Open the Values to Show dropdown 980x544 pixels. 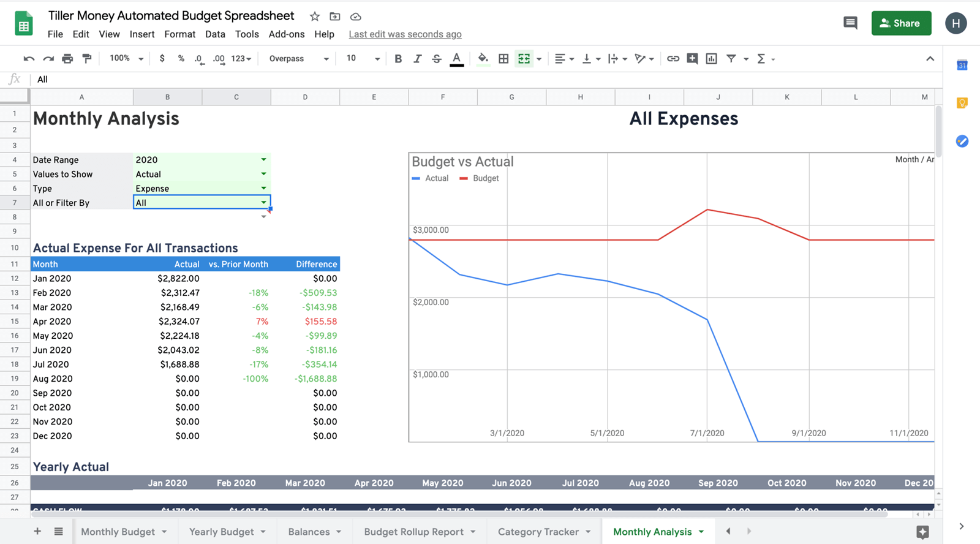point(263,174)
